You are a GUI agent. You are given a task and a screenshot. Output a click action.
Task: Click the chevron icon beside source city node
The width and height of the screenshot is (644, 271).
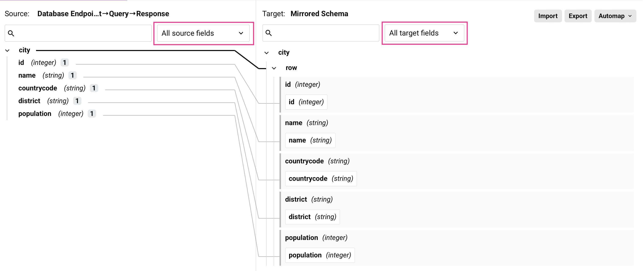pyautogui.click(x=7, y=50)
